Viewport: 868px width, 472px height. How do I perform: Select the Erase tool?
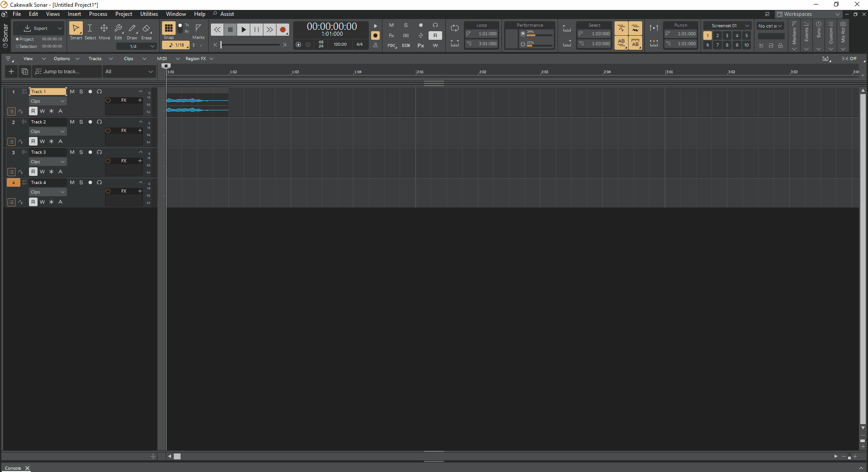point(146,28)
